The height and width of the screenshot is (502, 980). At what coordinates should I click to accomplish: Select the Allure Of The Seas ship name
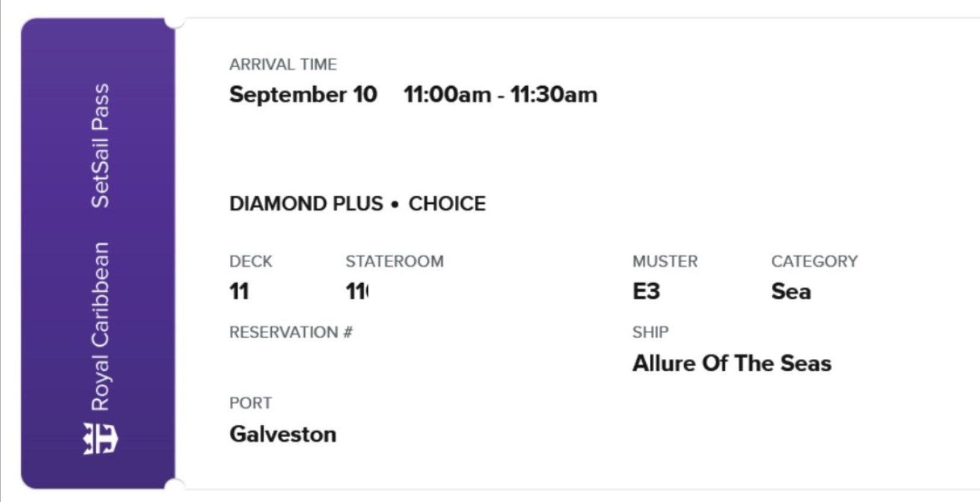coord(732,363)
